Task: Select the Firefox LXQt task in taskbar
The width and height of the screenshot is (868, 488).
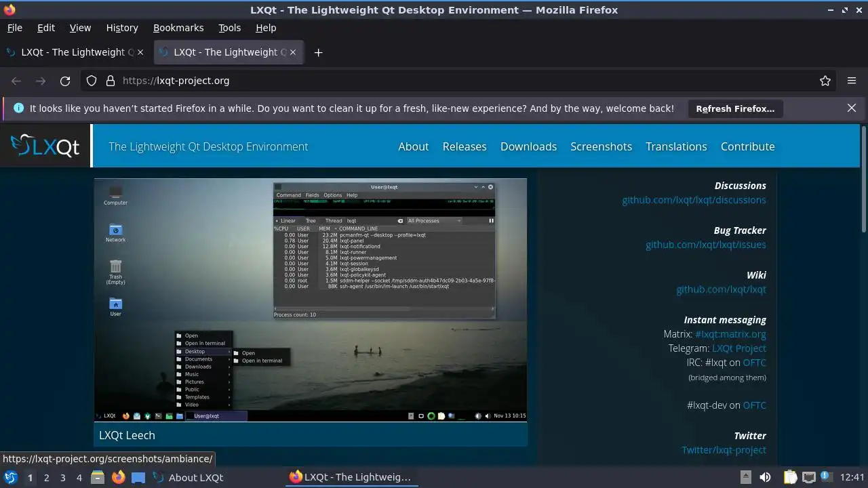Action: [351, 477]
